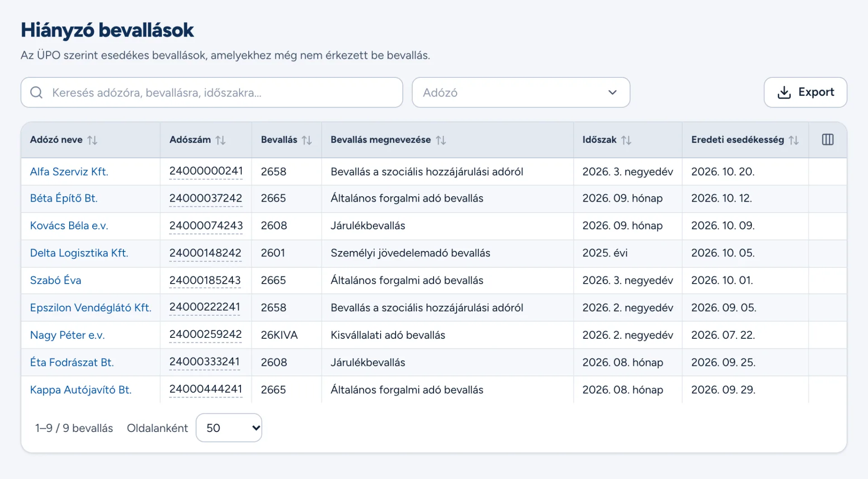The height and width of the screenshot is (479, 868).
Task: Focus the Keresés search input field
Action: 212,92
